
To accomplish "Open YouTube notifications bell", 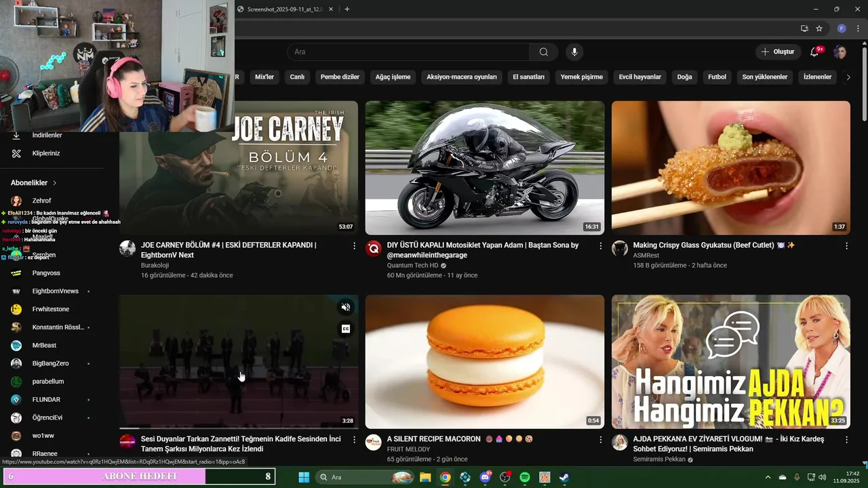I will pyautogui.click(x=815, y=52).
